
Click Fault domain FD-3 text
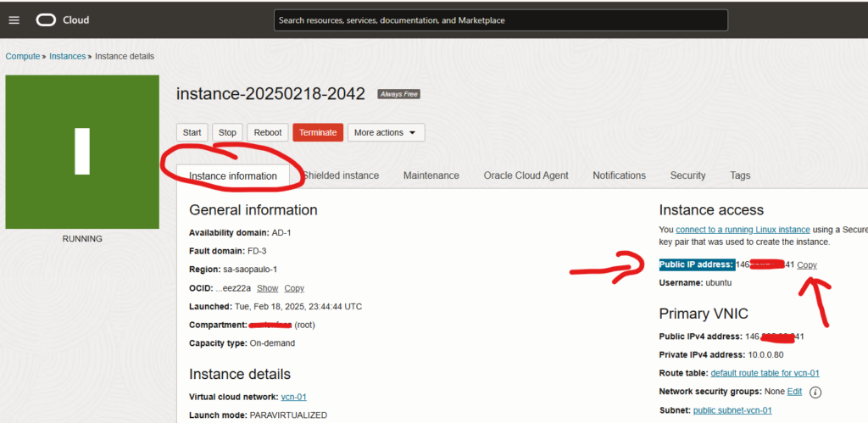(227, 251)
